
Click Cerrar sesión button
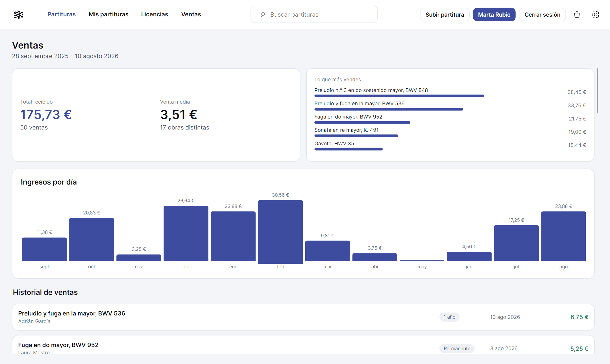[543, 14]
